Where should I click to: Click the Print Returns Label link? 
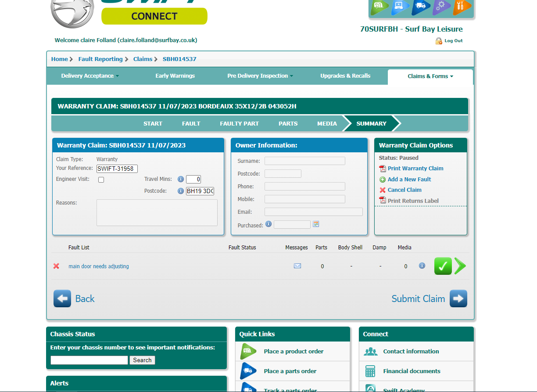point(413,201)
